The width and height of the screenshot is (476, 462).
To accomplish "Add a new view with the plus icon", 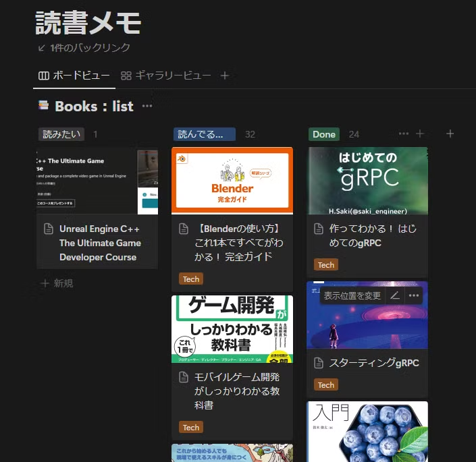I will (x=225, y=75).
